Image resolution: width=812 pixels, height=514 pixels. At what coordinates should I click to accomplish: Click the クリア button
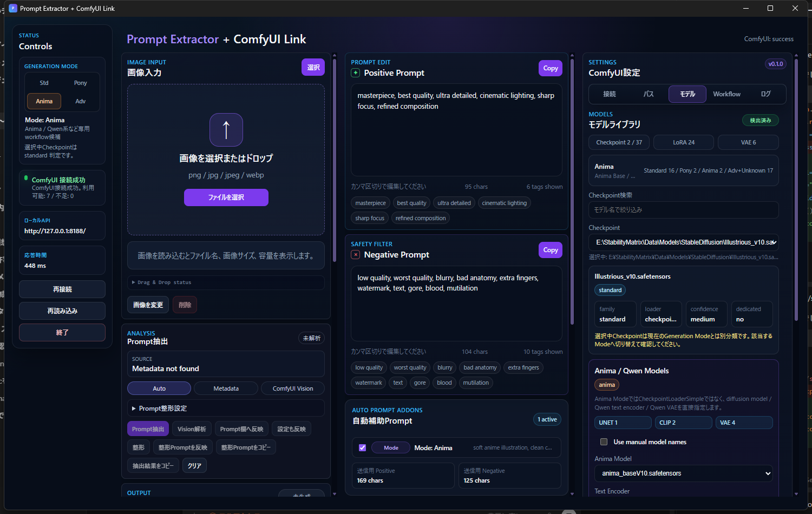pos(194,466)
